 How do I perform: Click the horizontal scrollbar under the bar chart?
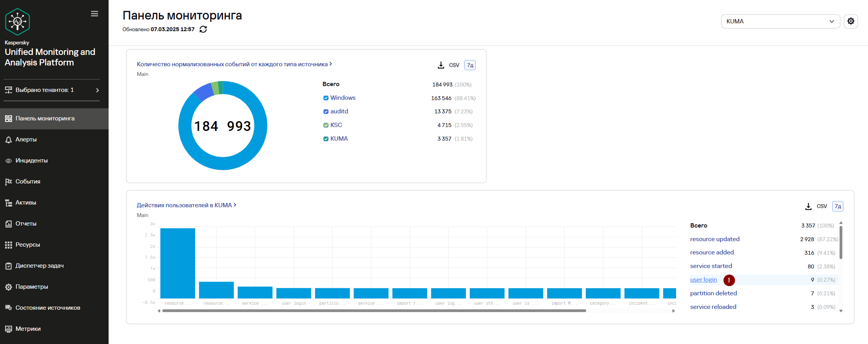point(374,311)
